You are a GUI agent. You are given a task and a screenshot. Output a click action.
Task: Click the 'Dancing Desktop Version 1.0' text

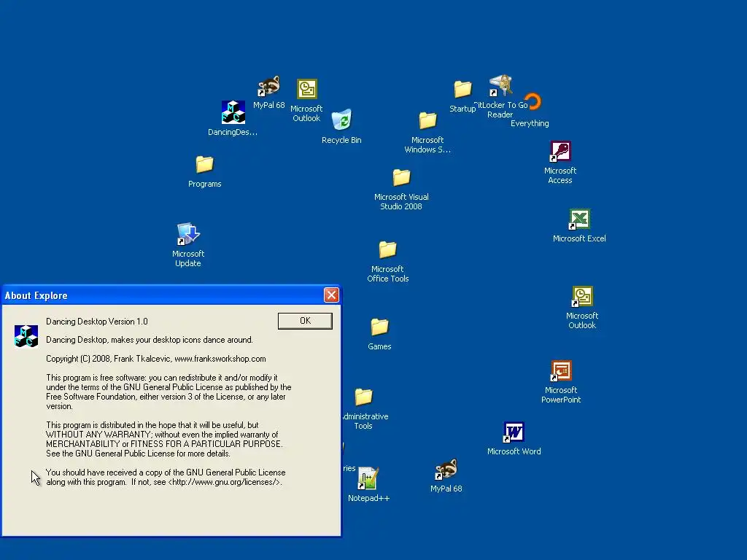97,322
